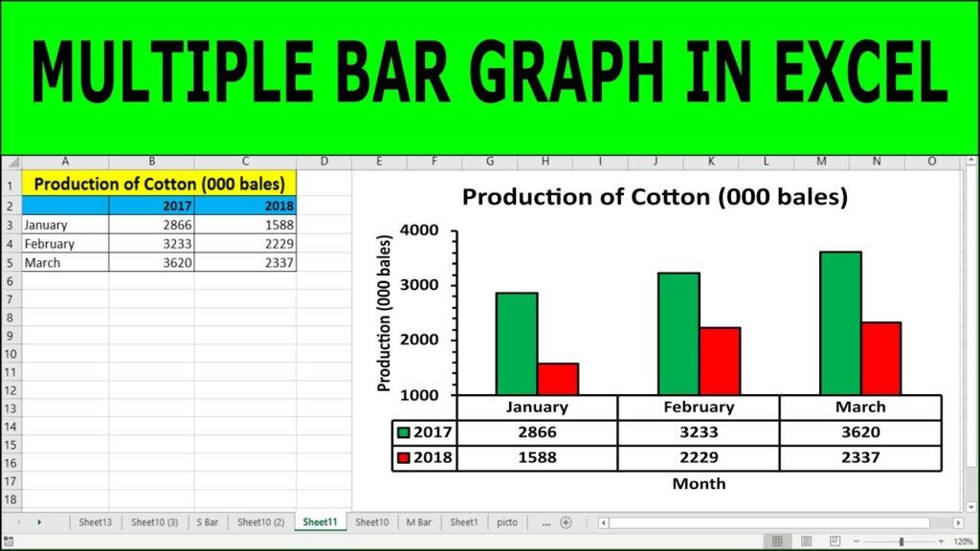The height and width of the screenshot is (551, 980).
Task: Switch to the Sheet10 tab
Action: (372, 522)
